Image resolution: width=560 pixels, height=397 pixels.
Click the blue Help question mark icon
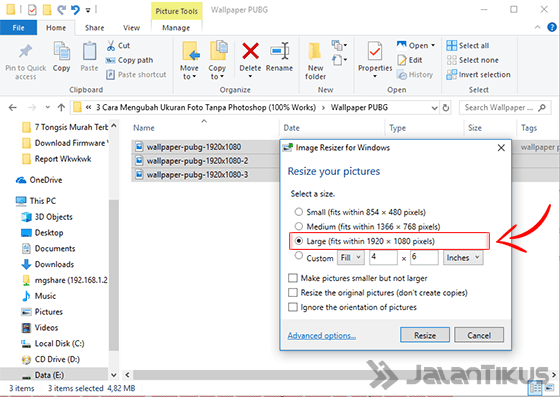pos(552,27)
